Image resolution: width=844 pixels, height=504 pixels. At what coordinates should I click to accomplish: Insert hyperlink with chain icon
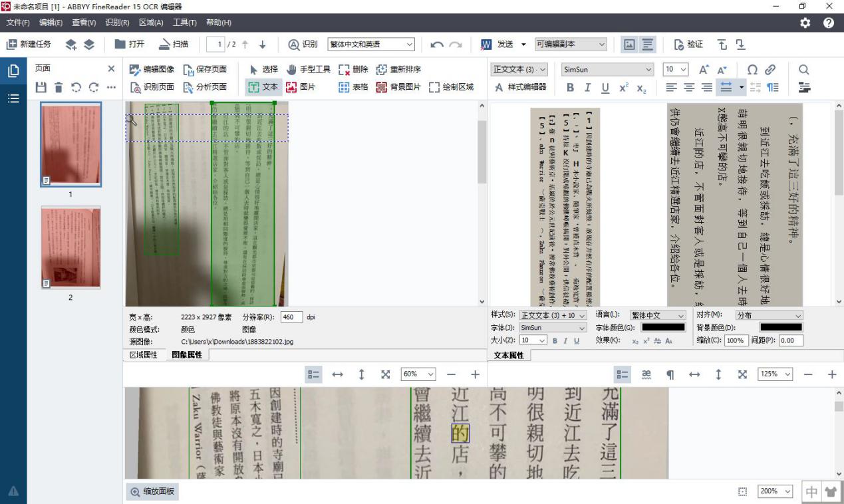(770, 69)
